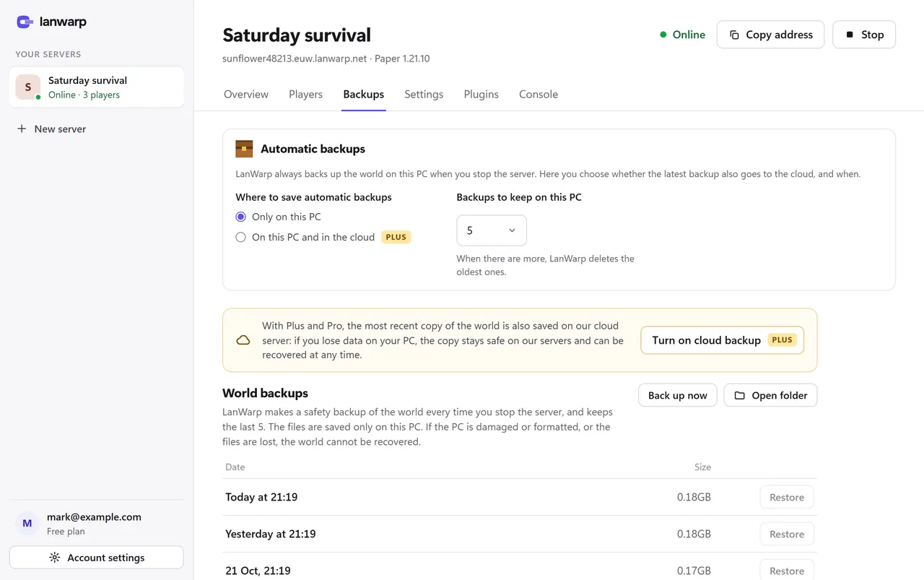This screenshot has width=924, height=580.
Task: Click the M account avatar
Action: tap(27, 524)
